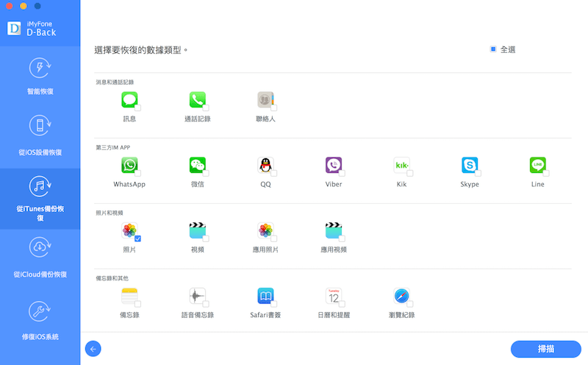Select the Voice Memos (語音備忘錄) icon

coord(197,296)
